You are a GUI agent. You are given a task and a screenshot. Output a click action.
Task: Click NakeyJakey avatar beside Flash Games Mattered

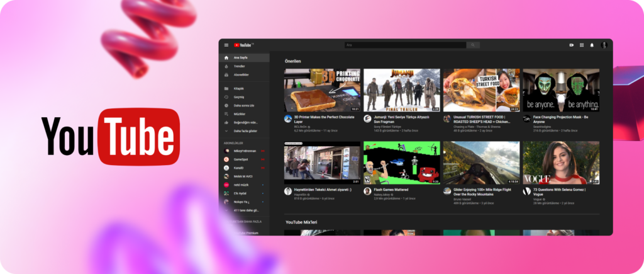pos(367,191)
